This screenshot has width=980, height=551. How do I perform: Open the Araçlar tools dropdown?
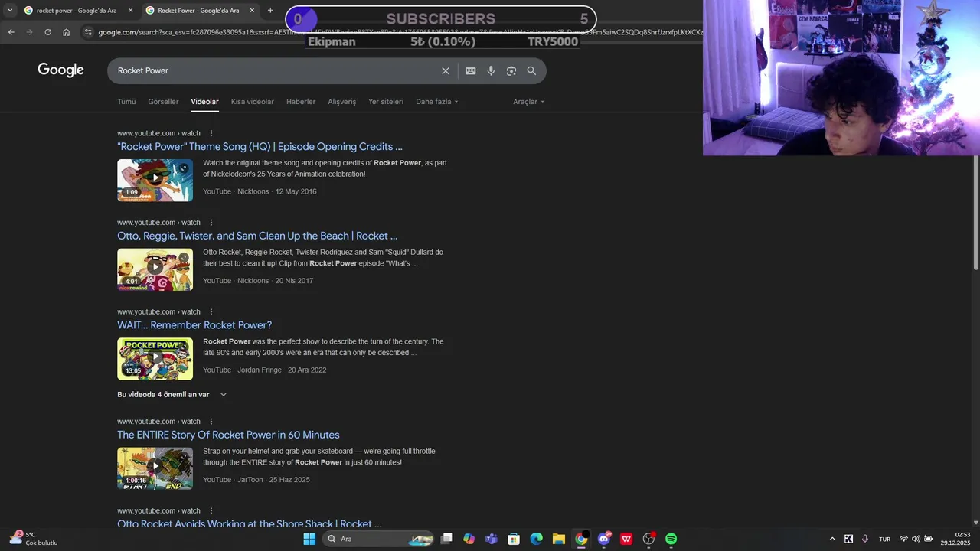pos(529,102)
